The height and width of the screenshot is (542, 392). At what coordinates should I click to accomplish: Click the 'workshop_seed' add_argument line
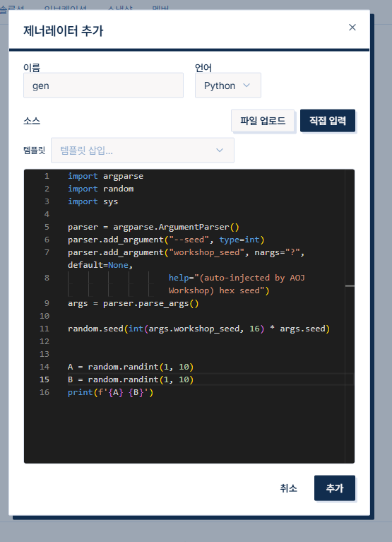[186, 253]
